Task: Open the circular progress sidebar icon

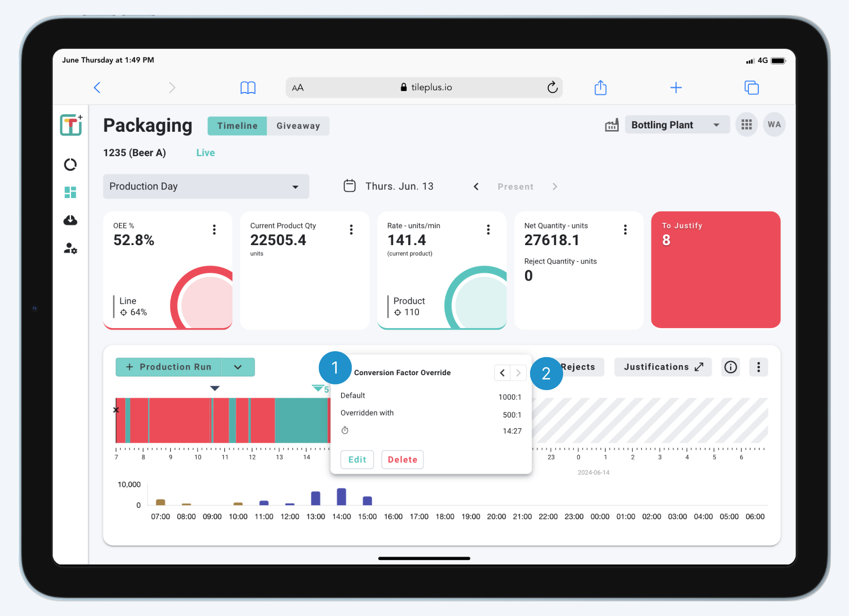Action: (71, 165)
